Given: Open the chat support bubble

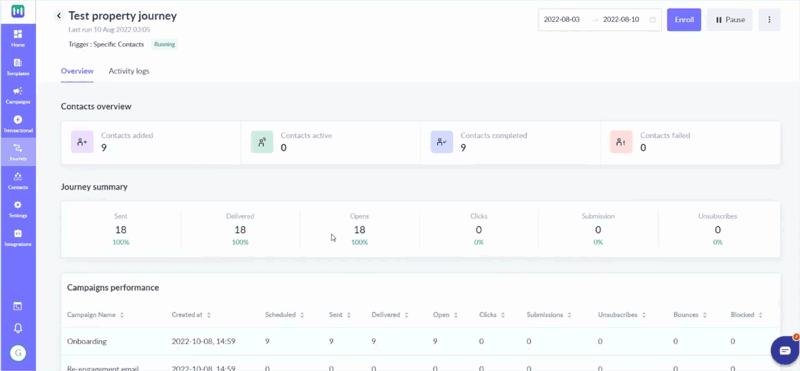Looking at the screenshot, I should pos(784,350).
